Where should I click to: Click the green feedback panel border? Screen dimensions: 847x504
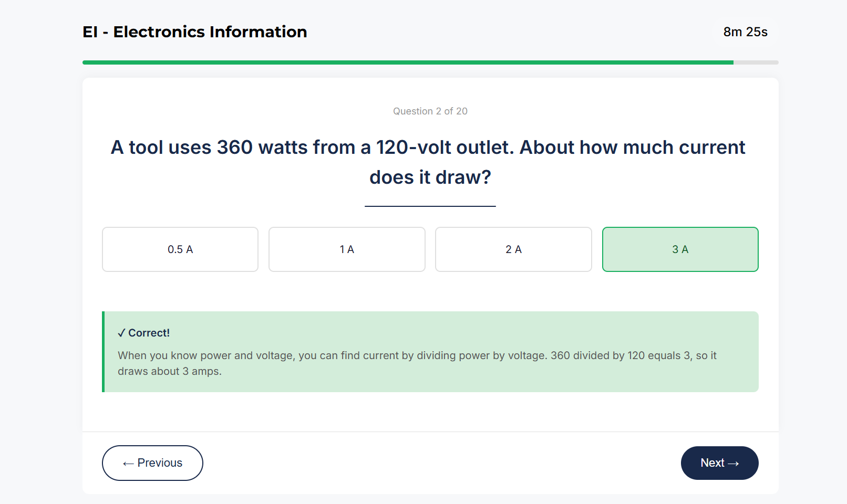[x=104, y=351]
